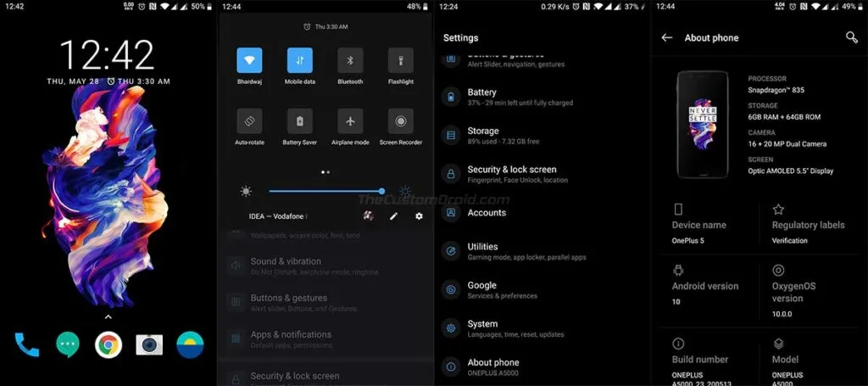This screenshot has height=386, width=868.
Task: Tap 6GB RAM + 64GB ROM text
Action: coord(784,117)
